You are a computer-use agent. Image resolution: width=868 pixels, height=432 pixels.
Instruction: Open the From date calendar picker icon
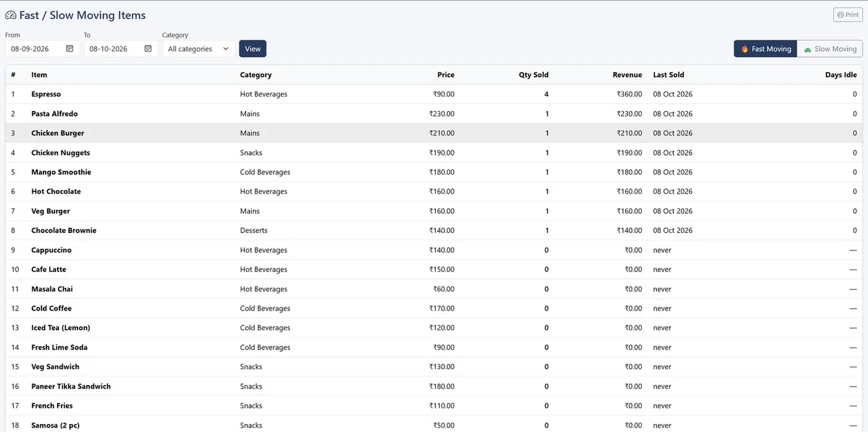pos(69,48)
